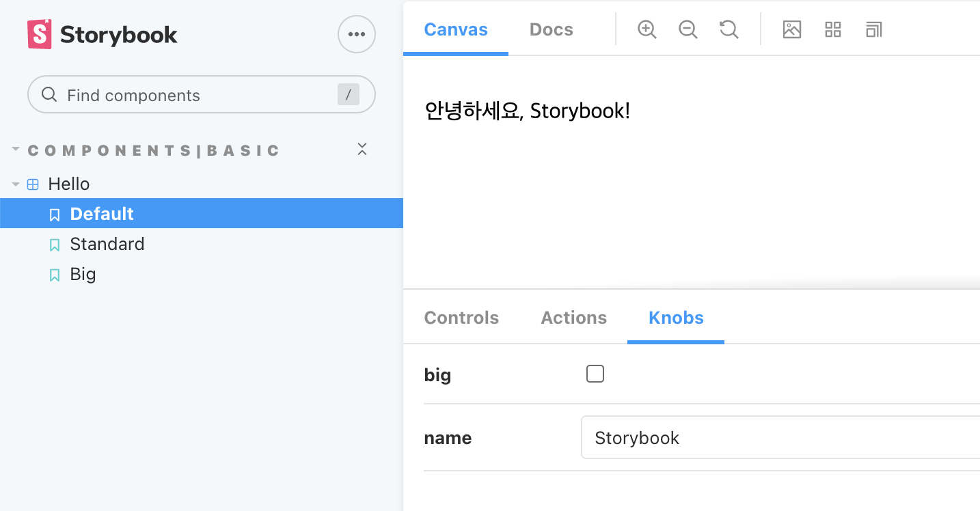Open the Controls panel tab
980x511 pixels.
(461, 318)
